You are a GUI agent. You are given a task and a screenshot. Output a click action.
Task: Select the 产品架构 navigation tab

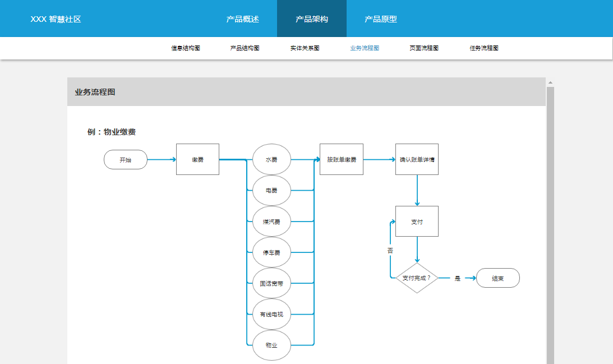click(312, 19)
